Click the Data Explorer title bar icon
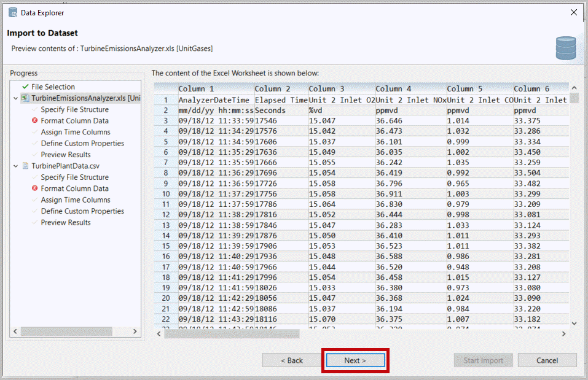588x380 pixels. click(12, 12)
